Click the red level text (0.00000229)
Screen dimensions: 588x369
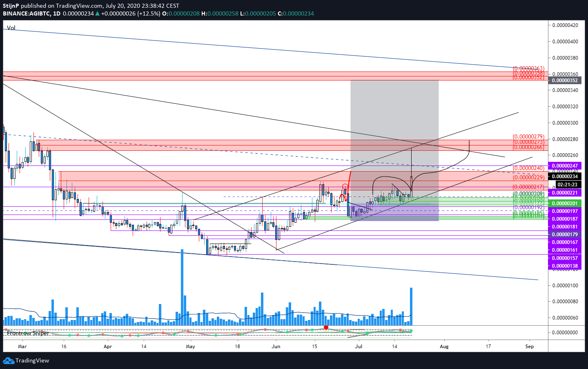[528, 178]
